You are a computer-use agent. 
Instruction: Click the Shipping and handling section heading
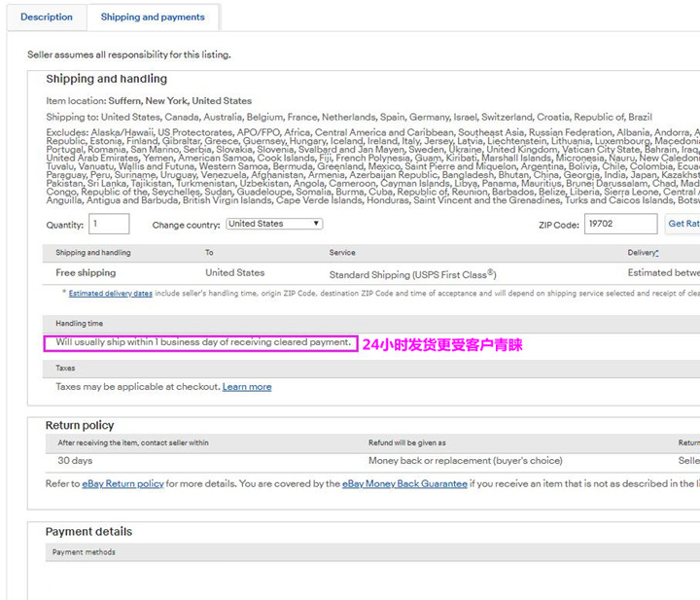pos(106,79)
